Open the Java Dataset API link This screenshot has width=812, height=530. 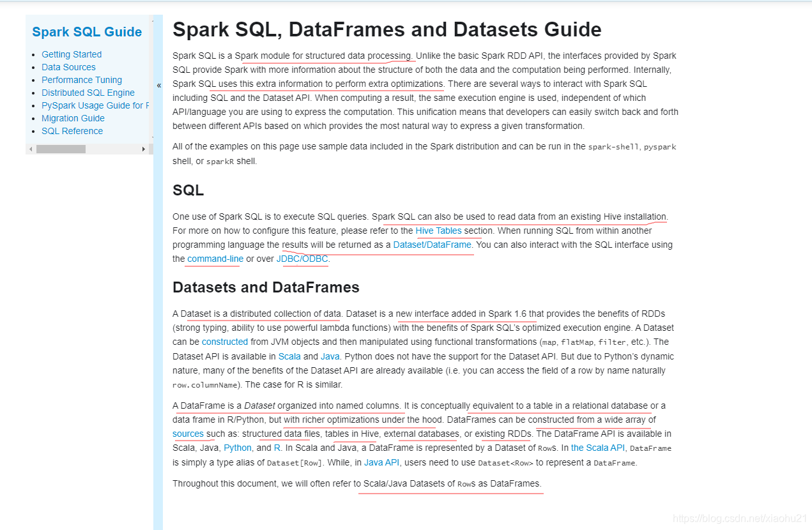click(330, 356)
